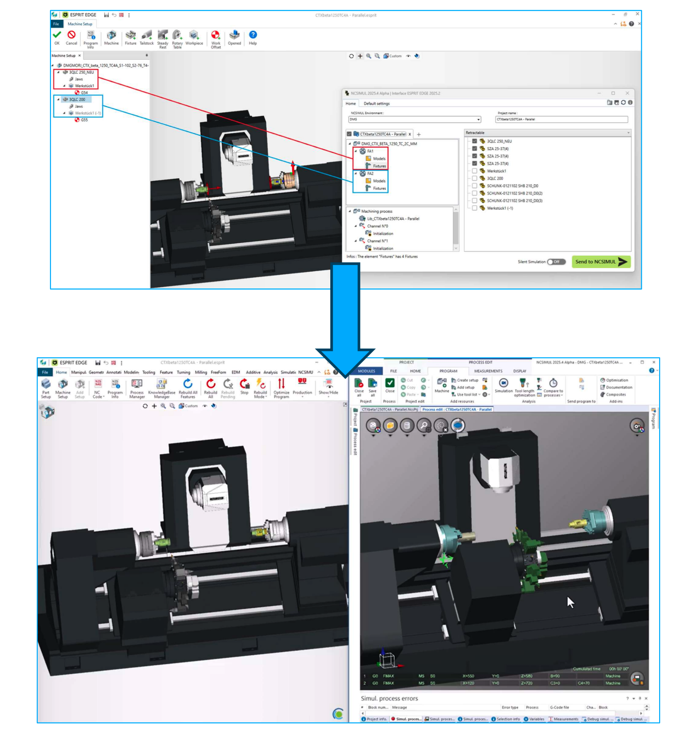
Task: Click the Send to NCSIMUL button
Action: 600,262
